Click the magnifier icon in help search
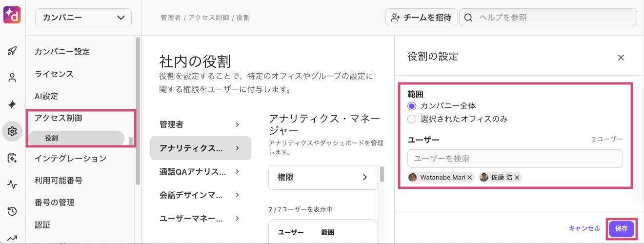Viewport: 644px width, 244px height. (468, 18)
